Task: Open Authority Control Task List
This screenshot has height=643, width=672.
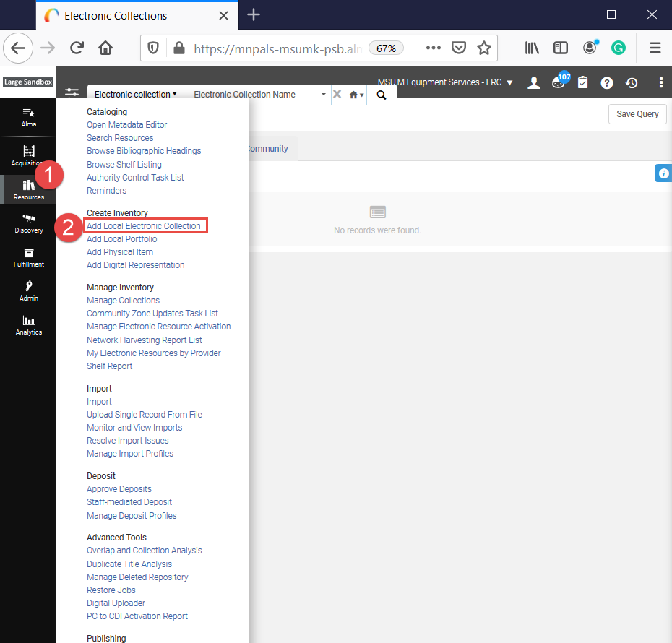Action: tap(135, 177)
